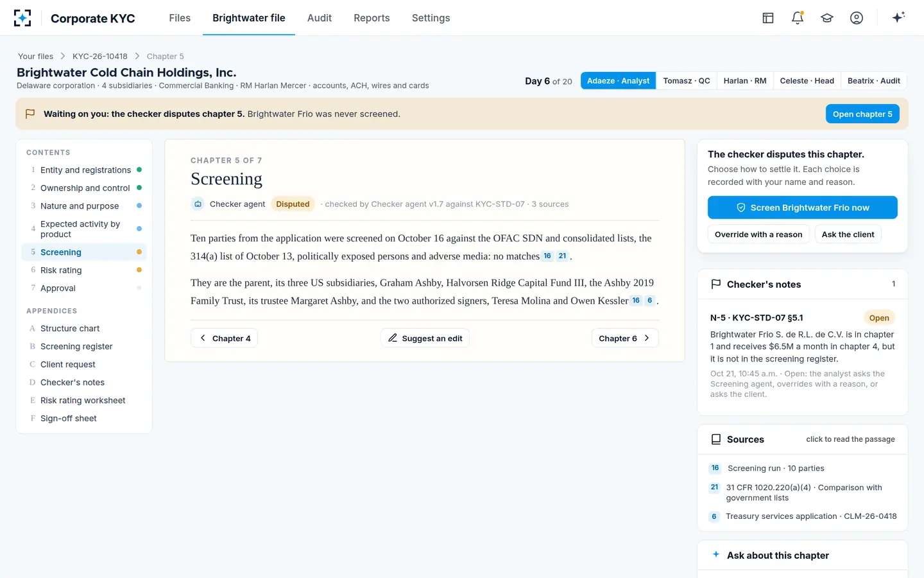The width and height of the screenshot is (924, 578).
Task: Open Structure chart appendix
Action: click(x=84, y=328)
